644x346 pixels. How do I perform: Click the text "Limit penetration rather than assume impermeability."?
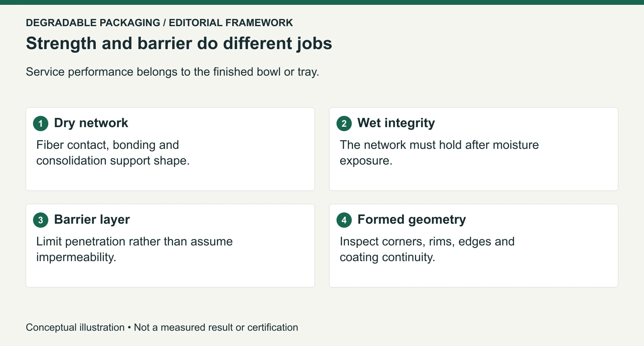tap(134, 249)
